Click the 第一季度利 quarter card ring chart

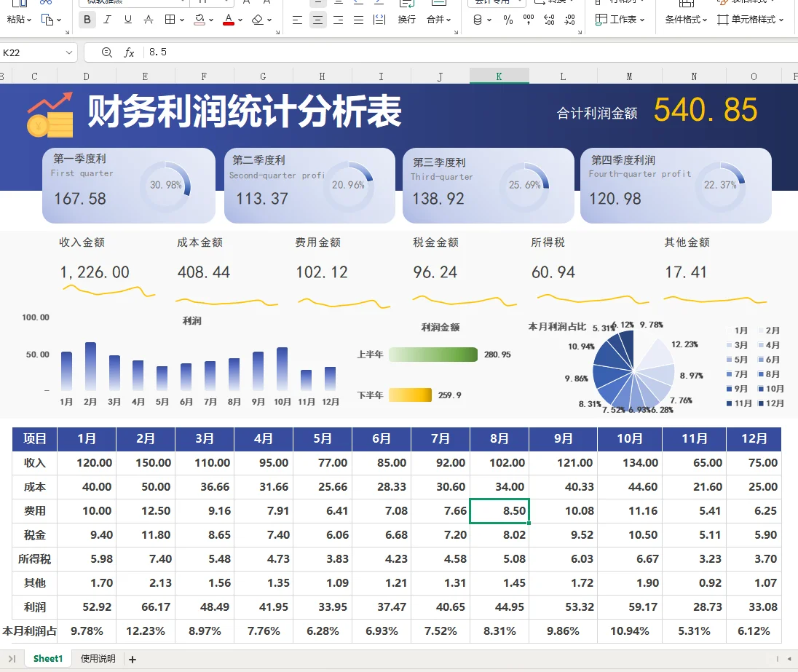click(165, 186)
